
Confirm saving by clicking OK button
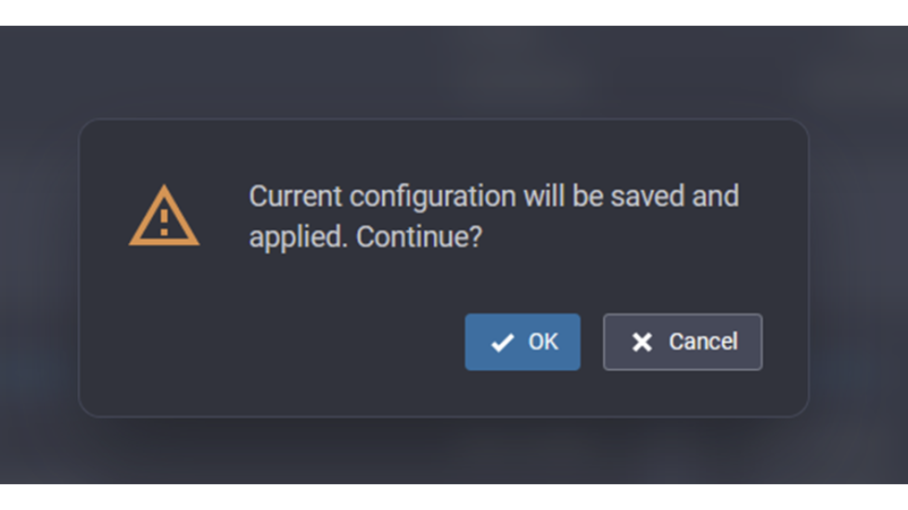click(x=522, y=342)
